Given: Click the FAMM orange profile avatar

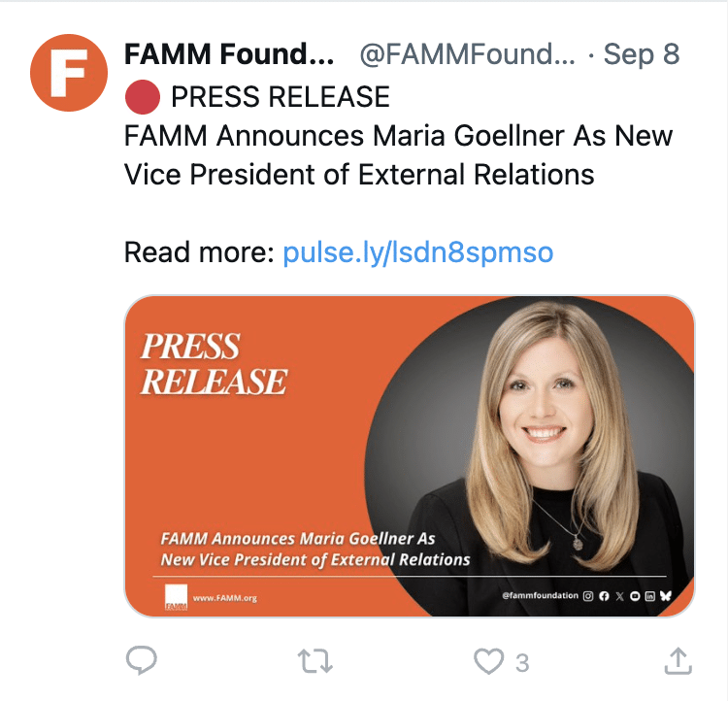Looking at the screenshot, I should 68,73.
